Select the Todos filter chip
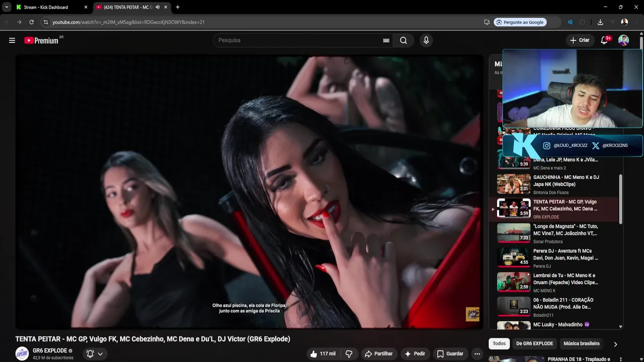This screenshot has height=362, width=644. (499, 343)
